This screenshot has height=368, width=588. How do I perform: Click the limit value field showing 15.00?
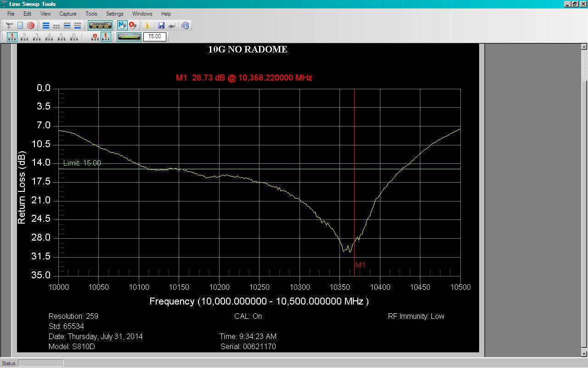coord(155,37)
